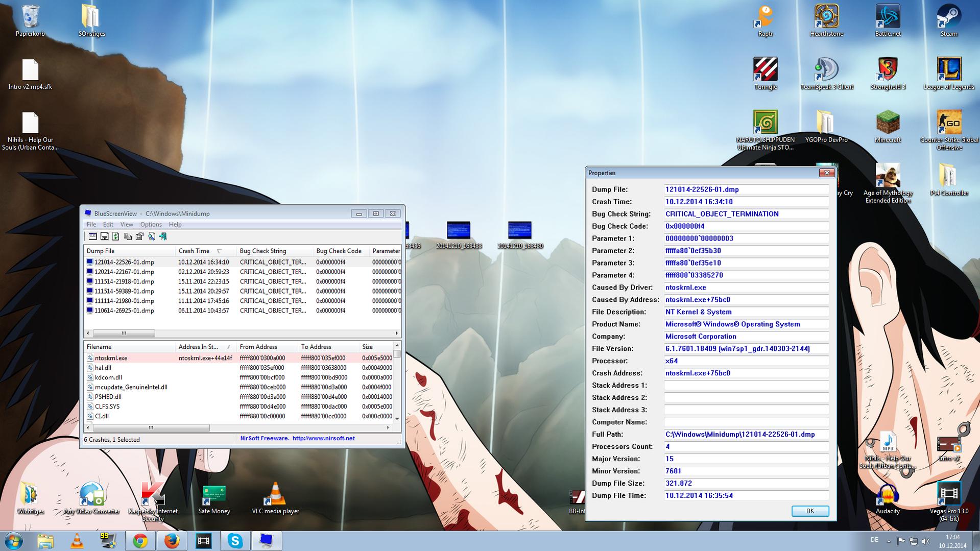The width and height of the screenshot is (980, 551).
Task: Open Advanced Options from the BlueScreenView toolbar
Action: pos(92,236)
